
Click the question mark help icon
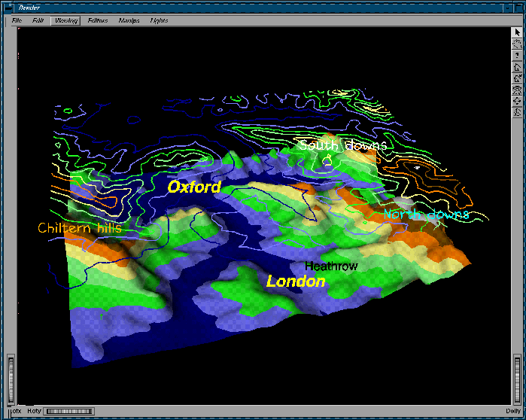[517, 55]
